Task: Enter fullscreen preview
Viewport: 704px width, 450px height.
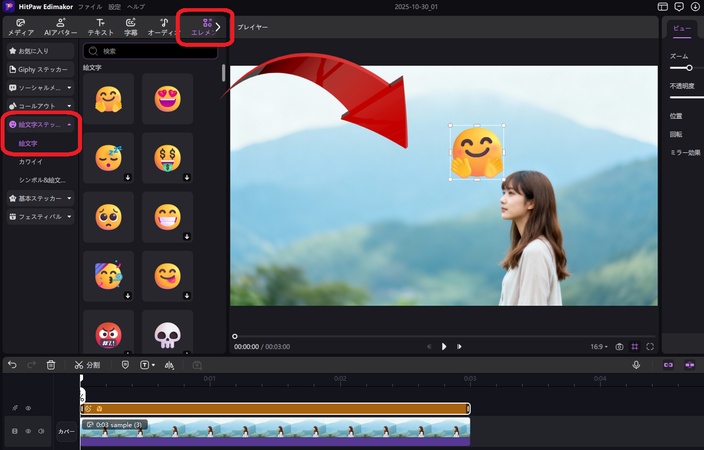Action: [x=650, y=346]
